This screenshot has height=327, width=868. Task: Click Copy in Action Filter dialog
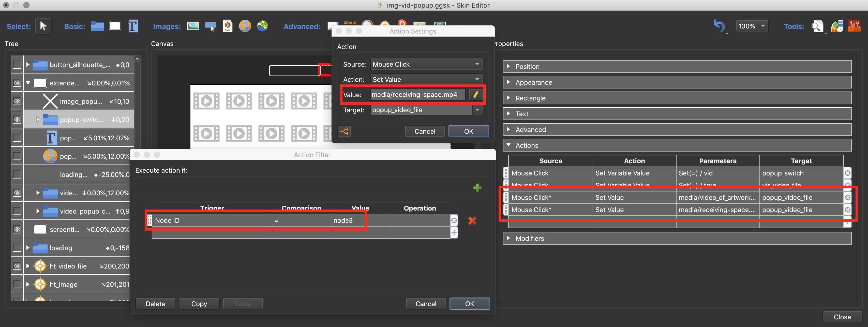tap(199, 304)
